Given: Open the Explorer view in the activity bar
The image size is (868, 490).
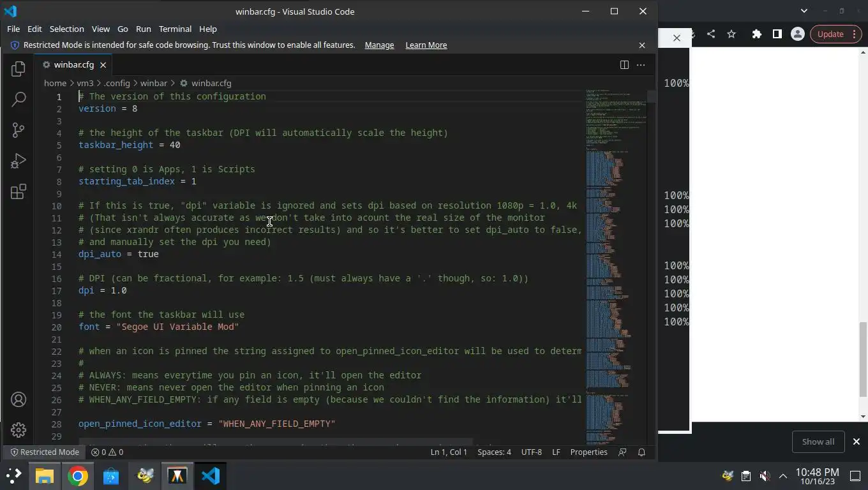Looking at the screenshot, I should click(x=19, y=68).
